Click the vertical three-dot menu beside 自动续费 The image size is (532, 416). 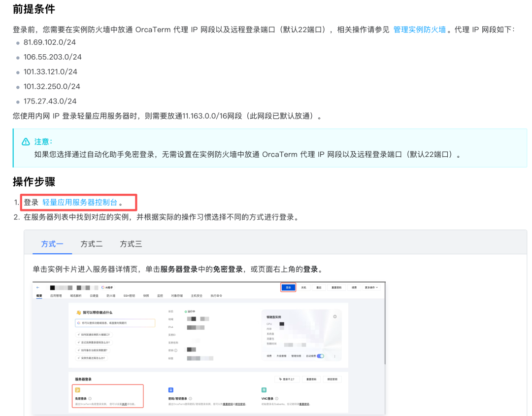click(335, 356)
